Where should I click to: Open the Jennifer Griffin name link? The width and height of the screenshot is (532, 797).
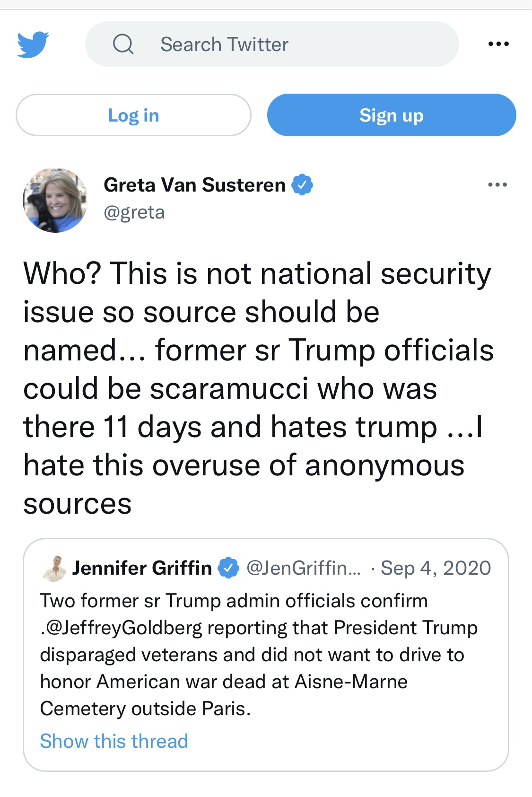point(142,568)
